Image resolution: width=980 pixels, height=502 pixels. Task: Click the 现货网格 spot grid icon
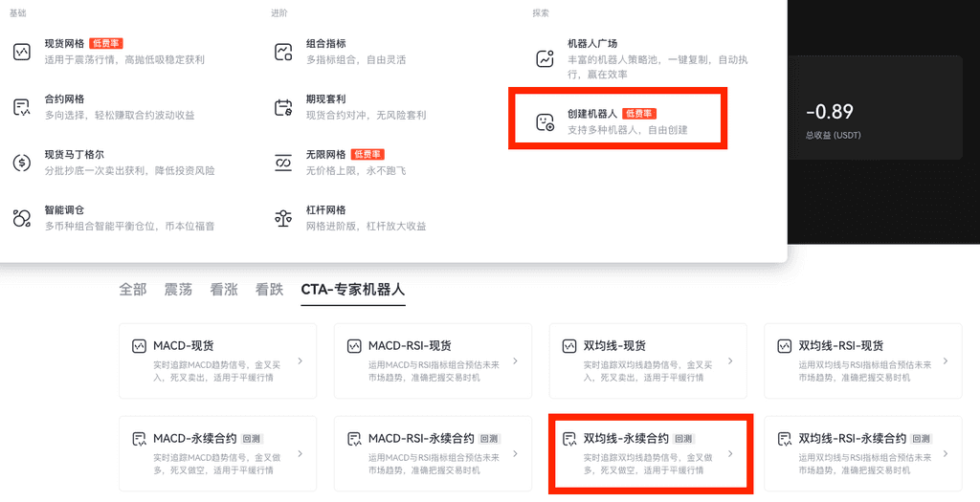point(22,52)
